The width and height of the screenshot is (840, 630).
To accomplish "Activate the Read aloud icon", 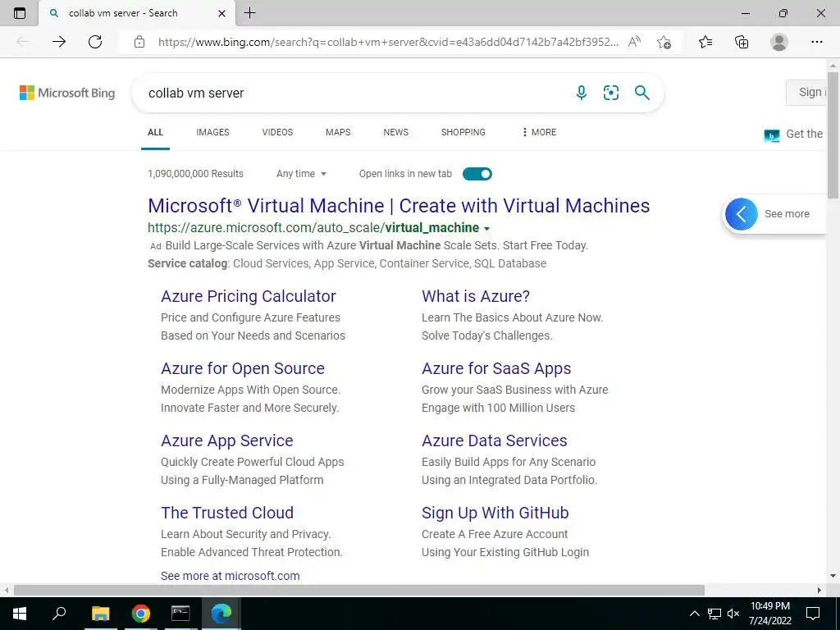I will point(634,42).
